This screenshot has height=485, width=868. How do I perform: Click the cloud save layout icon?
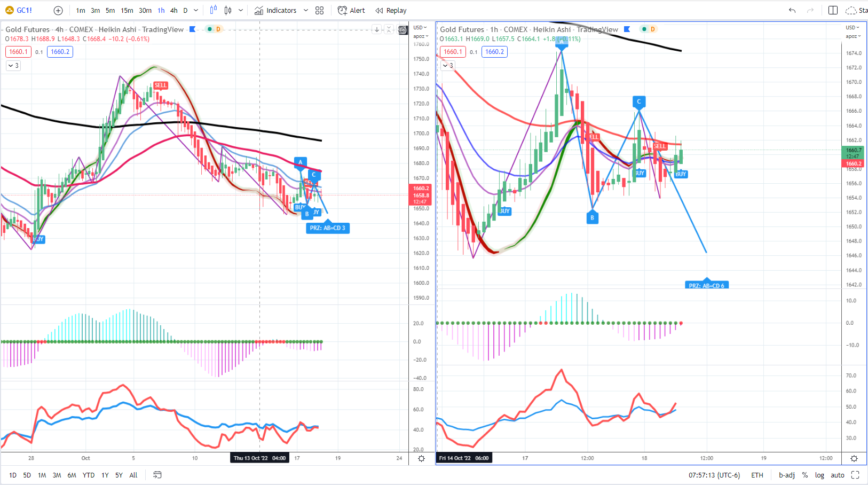click(851, 10)
